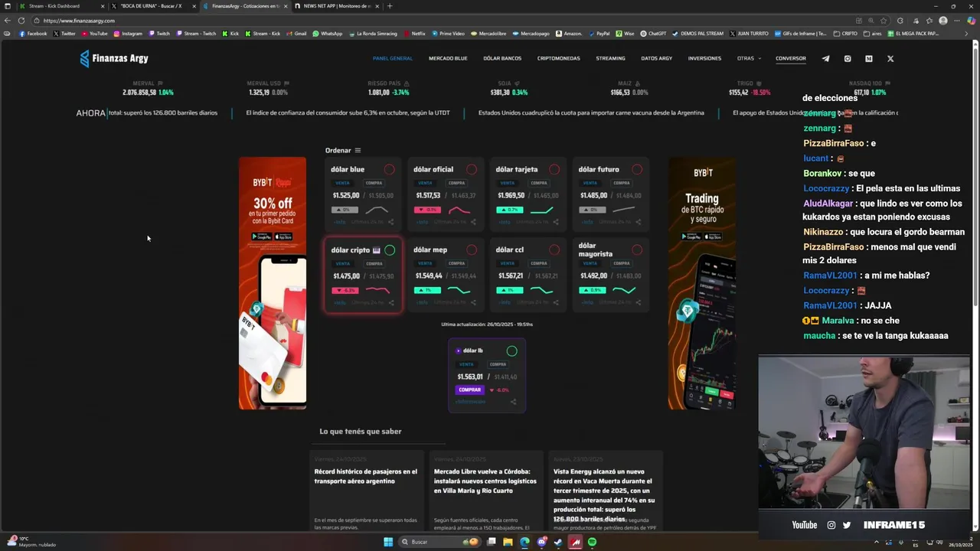This screenshot has height=551, width=980.
Task: Open File Explorer from the taskbar
Action: (508, 542)
